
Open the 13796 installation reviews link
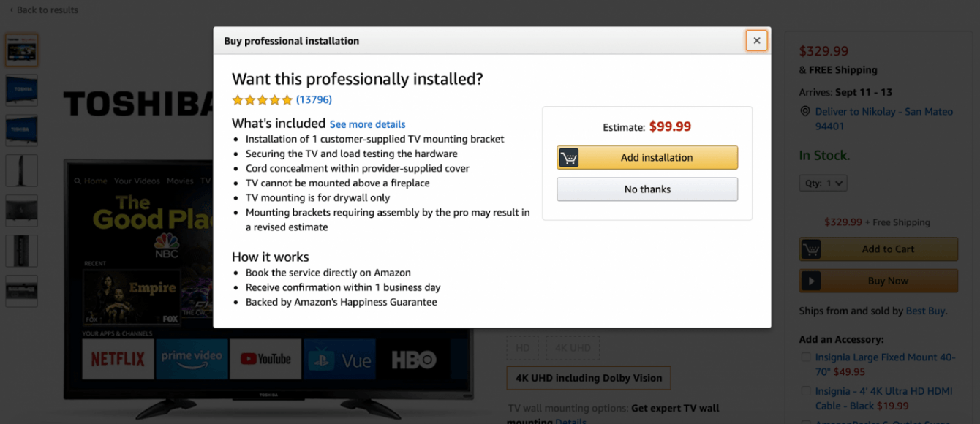314,99
